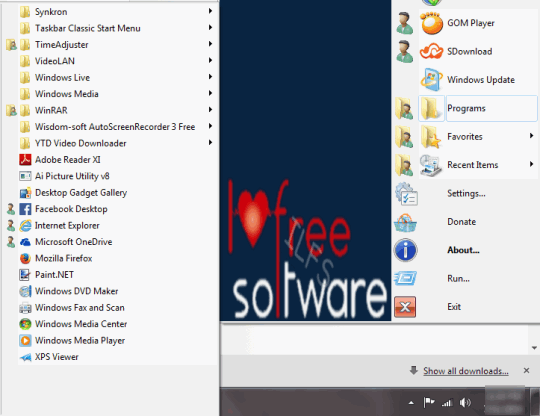Image resolution: width=540 pixels, height=416 pixels.
Task: Click the Windows Update icon
Action: click(432, 80)
